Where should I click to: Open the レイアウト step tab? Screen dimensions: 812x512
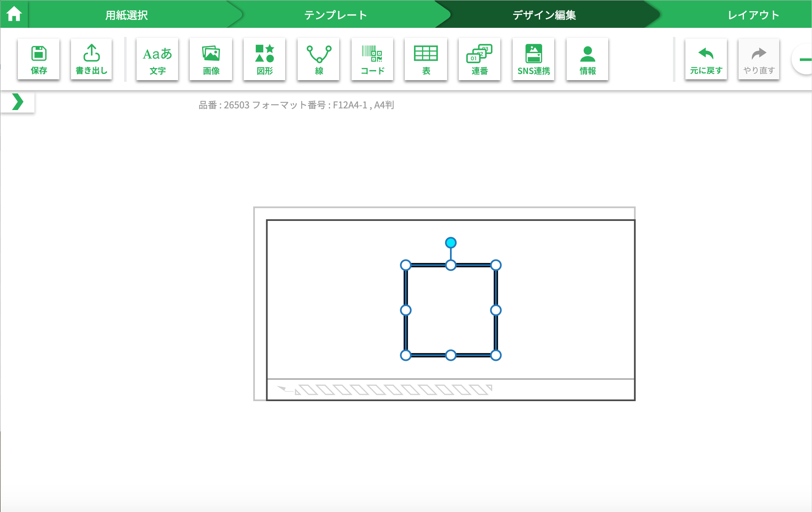click(x=753, y=15)
